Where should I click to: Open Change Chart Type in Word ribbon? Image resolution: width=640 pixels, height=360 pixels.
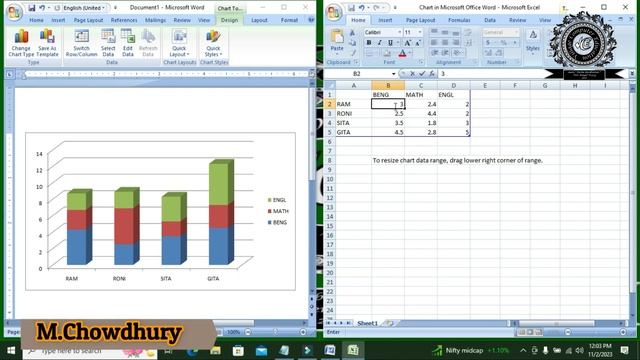pos(21,43)
